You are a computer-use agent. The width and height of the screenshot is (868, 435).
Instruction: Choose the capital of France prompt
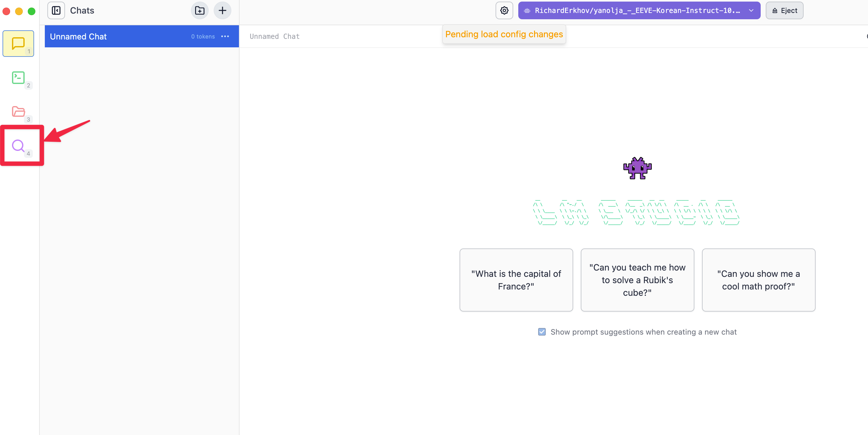516,280
